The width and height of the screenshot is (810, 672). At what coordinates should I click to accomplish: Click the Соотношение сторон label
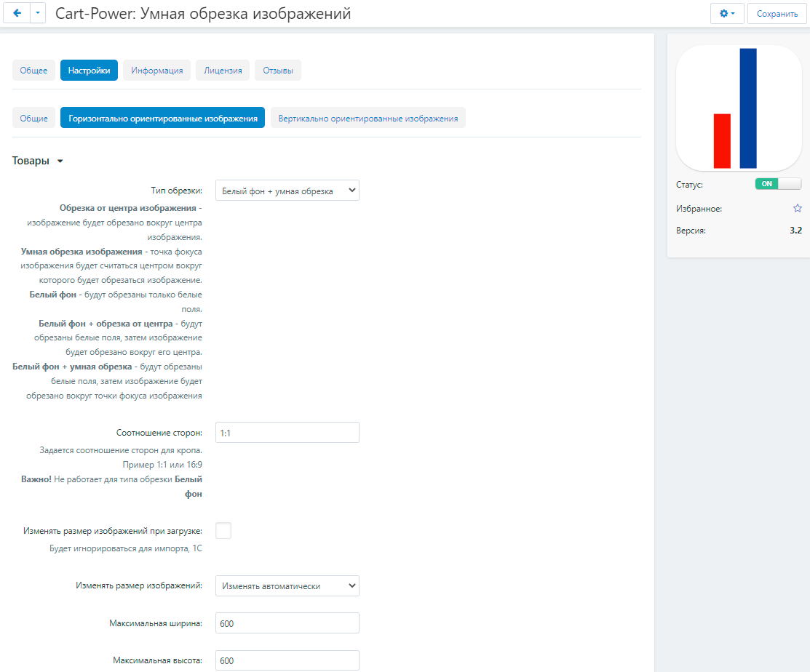pyautogui.click(x=159, y=433)
